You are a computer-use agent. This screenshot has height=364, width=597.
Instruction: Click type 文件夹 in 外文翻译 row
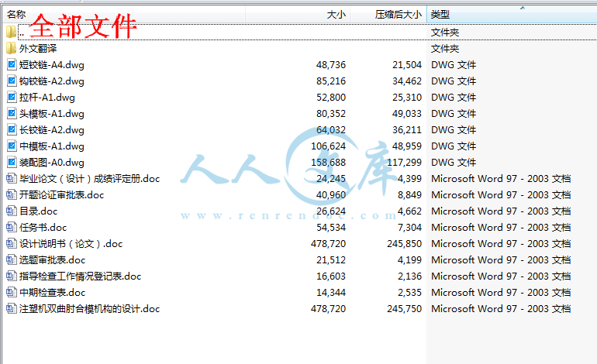(x=445, y=48)
